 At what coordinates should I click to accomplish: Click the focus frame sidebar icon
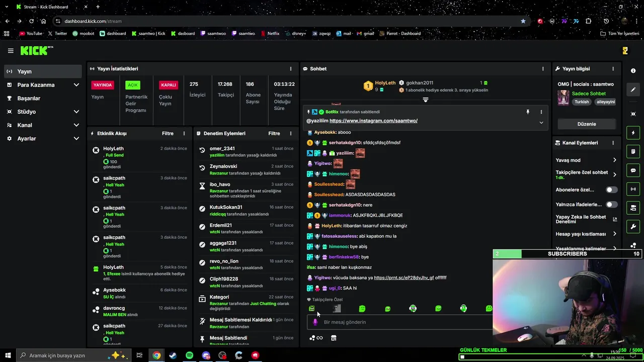pyautogui.click(x=633, y=114)
